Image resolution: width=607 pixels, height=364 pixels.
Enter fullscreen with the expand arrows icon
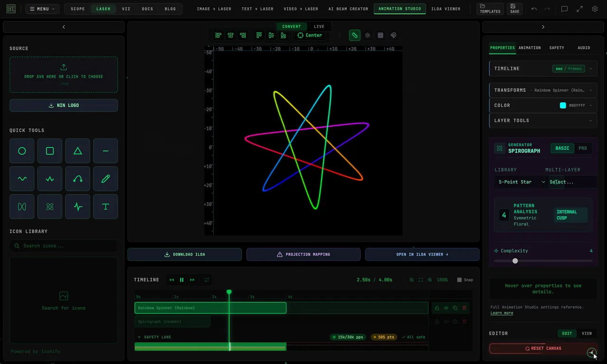[x=579, y=9]
